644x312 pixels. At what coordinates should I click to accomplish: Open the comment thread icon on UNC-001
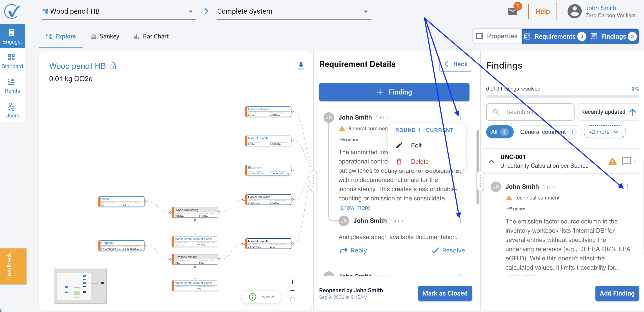(626, 161)
